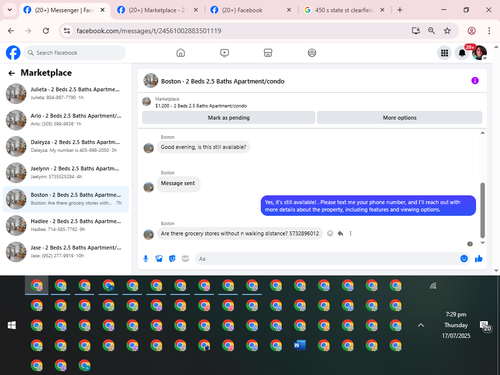The image size is (500, 375).
Task: Click the blue 'Yes, it's still available' message
Action: tap(368, 206)
